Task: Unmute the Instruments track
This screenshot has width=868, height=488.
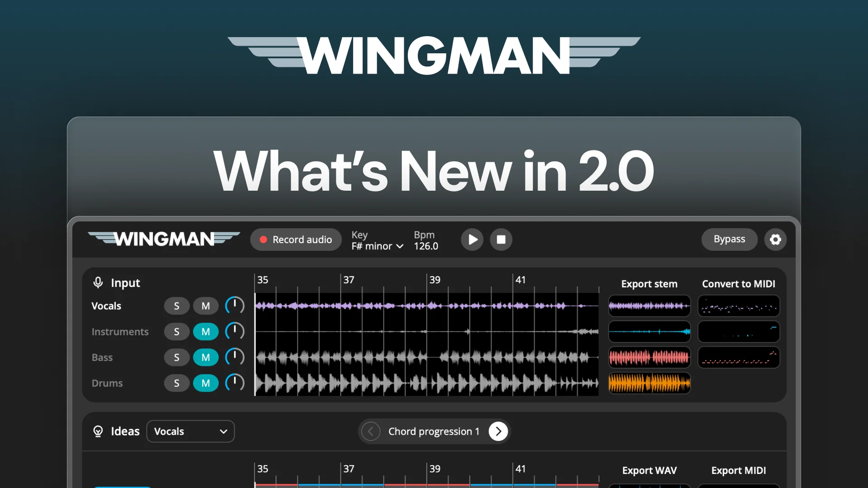Action: tap(206, 332)
